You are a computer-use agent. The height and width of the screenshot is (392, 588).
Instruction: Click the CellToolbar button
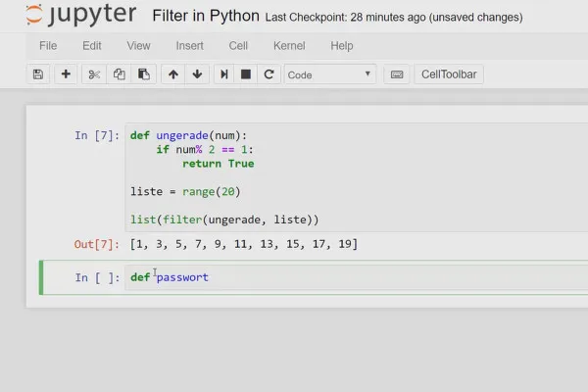point(449,74)
